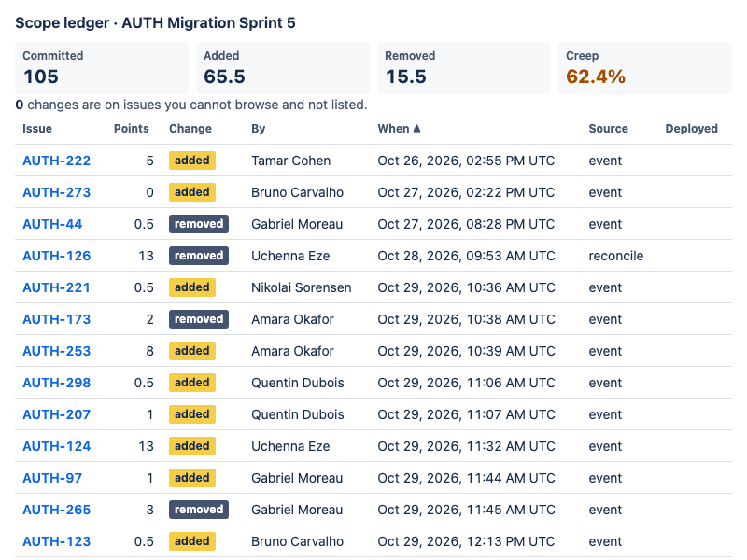
Task: Click the added badge for AUTH-123
Action: pyautogui.click(x=192, y=541)
